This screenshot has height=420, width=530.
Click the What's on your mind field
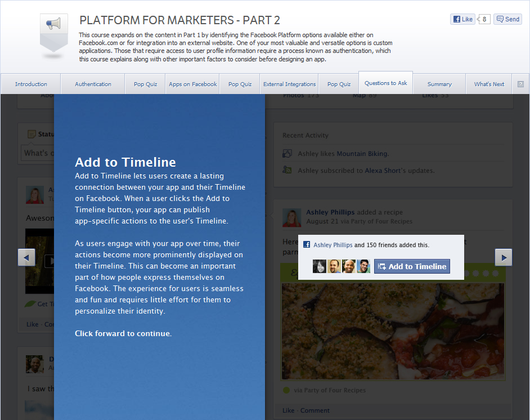coord(38,153)
